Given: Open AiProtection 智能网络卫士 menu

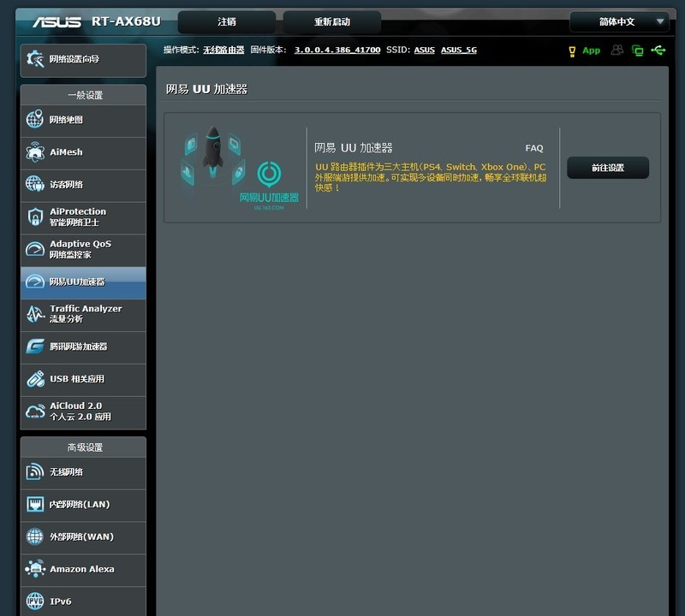Looking at the screenshot, I should 83,217.
